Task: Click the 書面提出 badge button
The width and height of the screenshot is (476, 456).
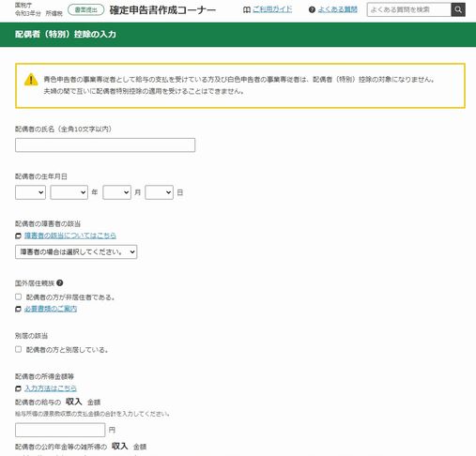Action: (86, 10)
